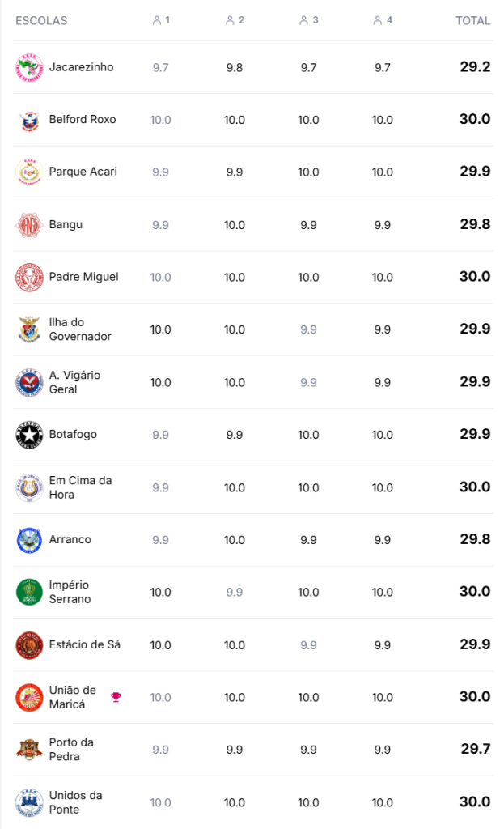
Task: Click the A. Vigário Geral school name
Action: 74,382
